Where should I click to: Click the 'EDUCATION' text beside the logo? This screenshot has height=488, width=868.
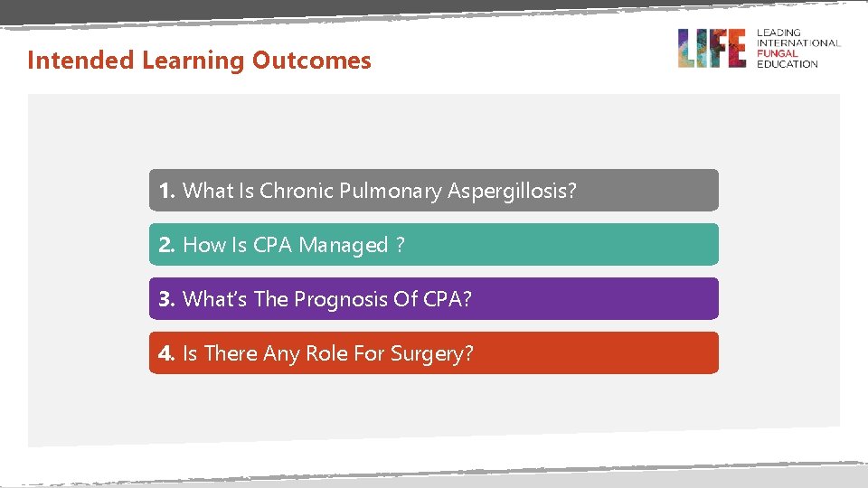tap(787, 64)
